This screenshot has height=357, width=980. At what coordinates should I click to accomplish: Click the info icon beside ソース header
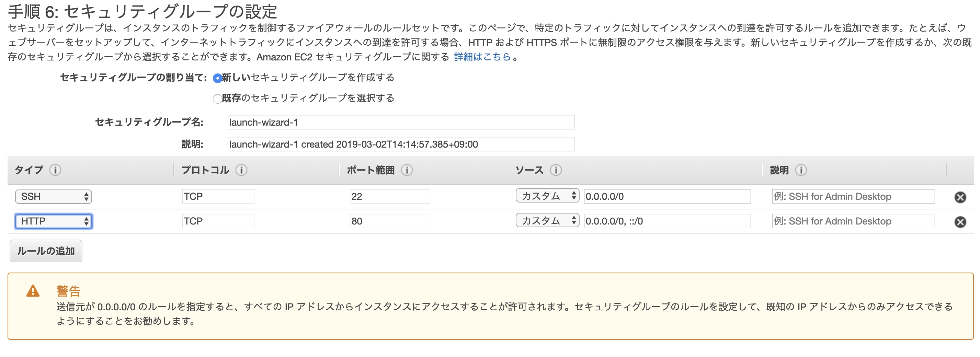click(x=556, y=170)
